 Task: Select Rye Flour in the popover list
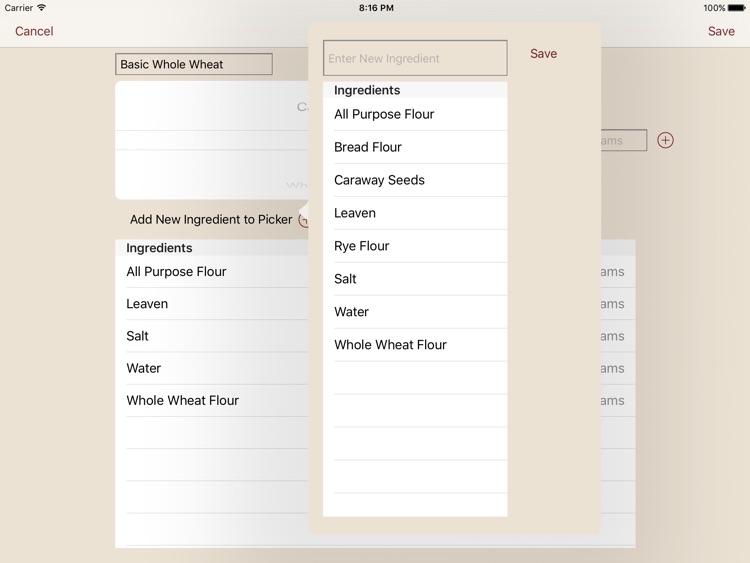(x=415, y=246)
